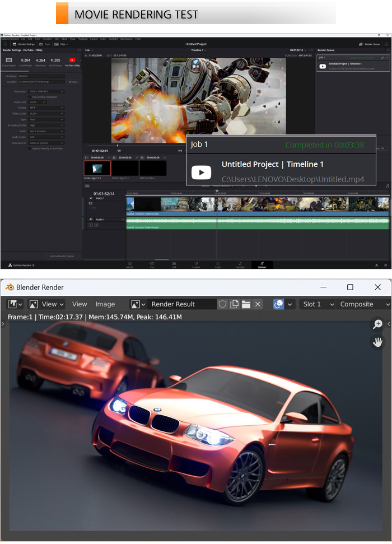392x544 pixels.
Task: Click the Browse location button
Action: 73,82
